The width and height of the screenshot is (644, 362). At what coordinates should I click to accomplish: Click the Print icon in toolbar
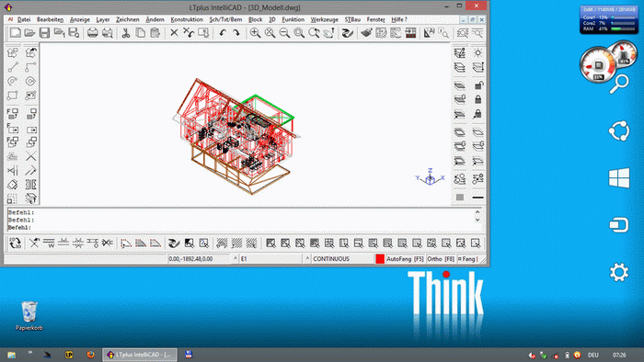pos(93,33)
